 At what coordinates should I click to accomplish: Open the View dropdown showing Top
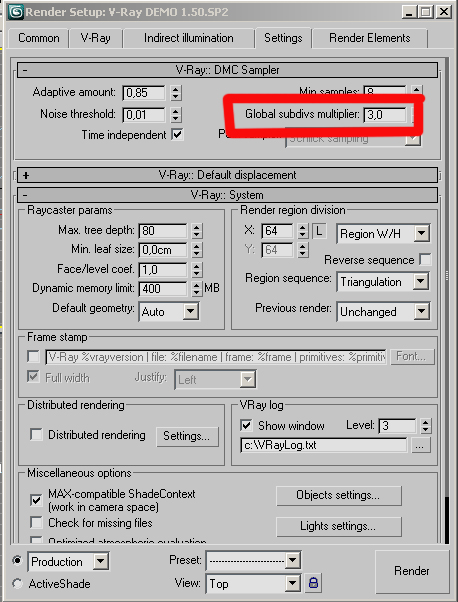(x=253, y=584)
